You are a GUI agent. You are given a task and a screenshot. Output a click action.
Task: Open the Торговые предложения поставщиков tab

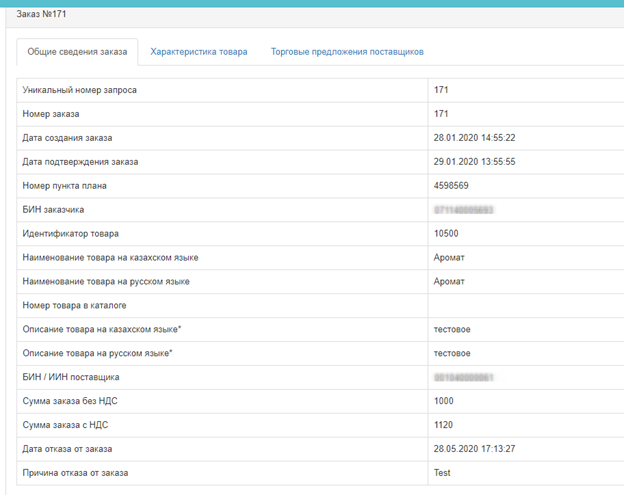347,52
